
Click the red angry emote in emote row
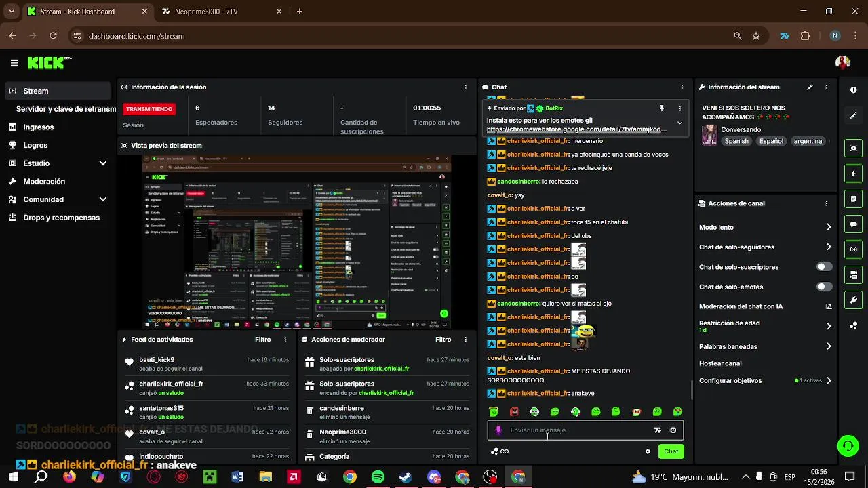[x=514, y=411]
